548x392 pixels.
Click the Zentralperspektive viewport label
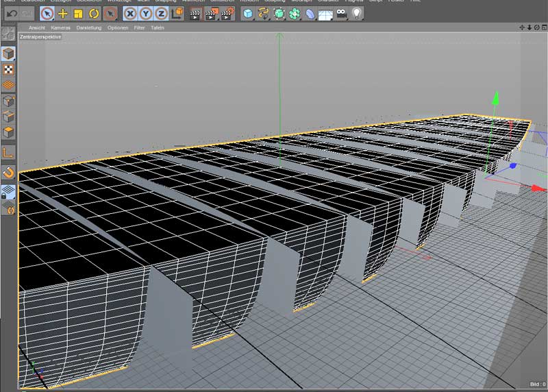pos(40,36)
